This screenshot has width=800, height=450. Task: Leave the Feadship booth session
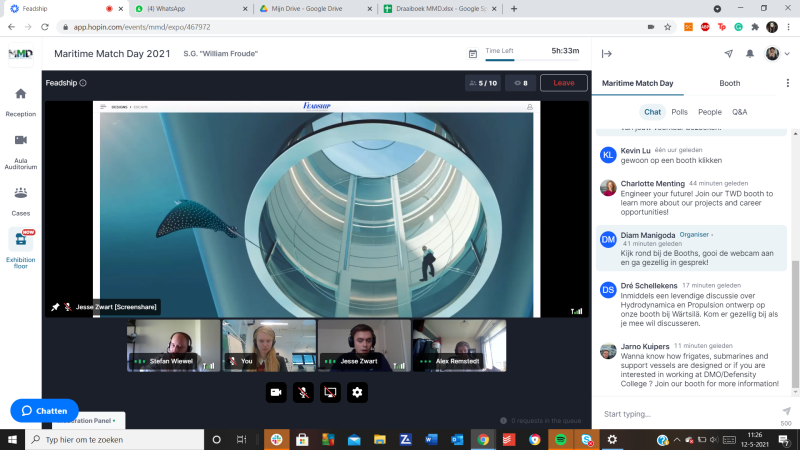coord(564,83)
